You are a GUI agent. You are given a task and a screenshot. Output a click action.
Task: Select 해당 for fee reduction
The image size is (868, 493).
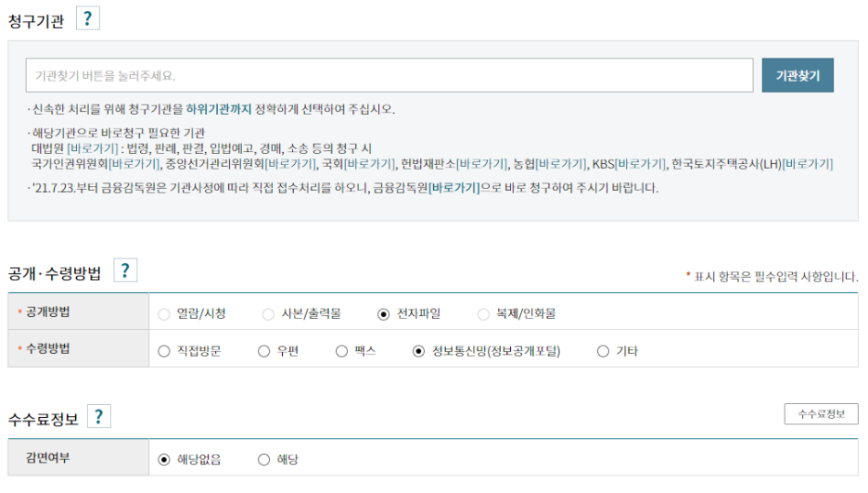coord(264,460)
